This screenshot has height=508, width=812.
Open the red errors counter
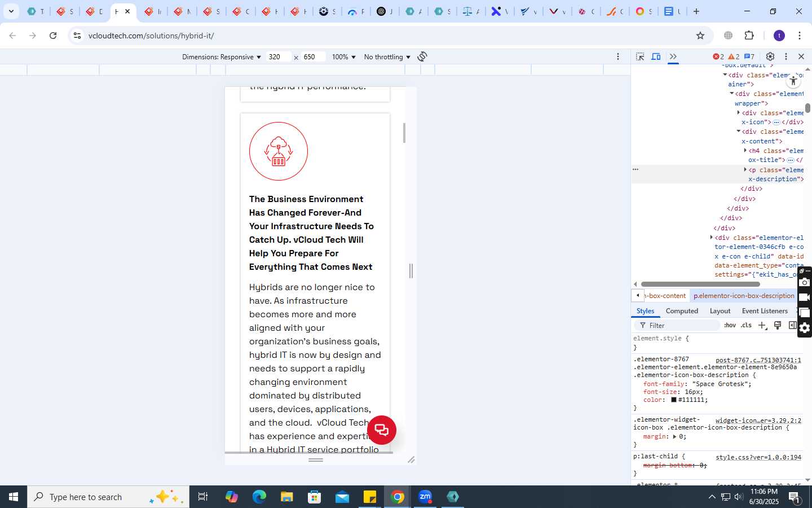point(718,56)
